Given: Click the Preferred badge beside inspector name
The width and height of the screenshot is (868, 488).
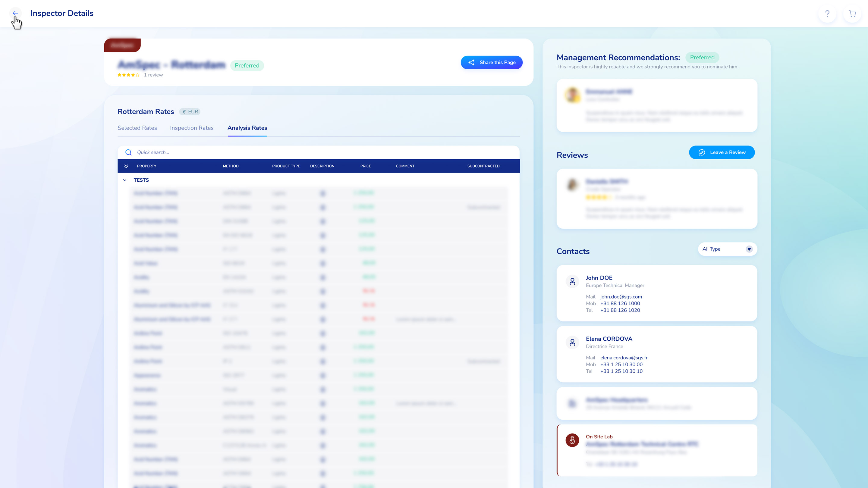Looking at the screenshot, I should tap(247, 65).
